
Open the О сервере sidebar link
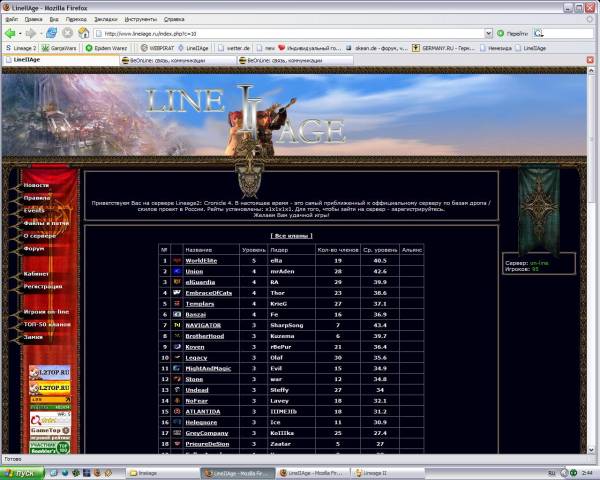(40, 236)
